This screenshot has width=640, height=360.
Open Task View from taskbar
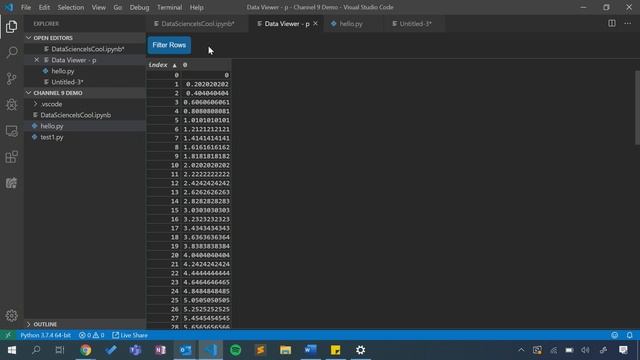(60, 350)
